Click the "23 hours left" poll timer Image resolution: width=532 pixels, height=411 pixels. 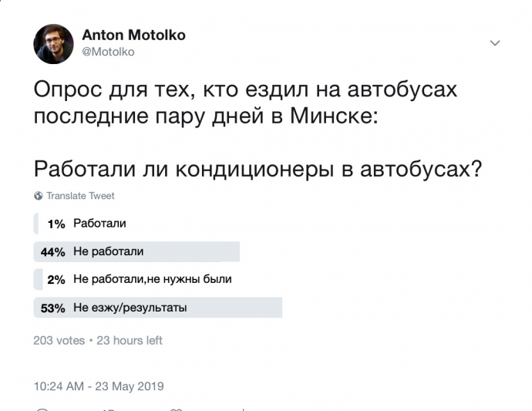tap(130, 340)
